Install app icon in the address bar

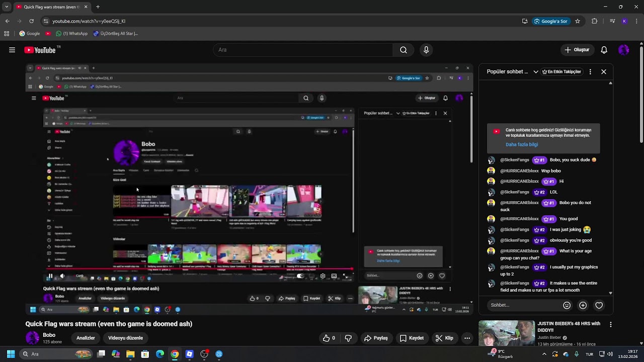click(525, 21)
